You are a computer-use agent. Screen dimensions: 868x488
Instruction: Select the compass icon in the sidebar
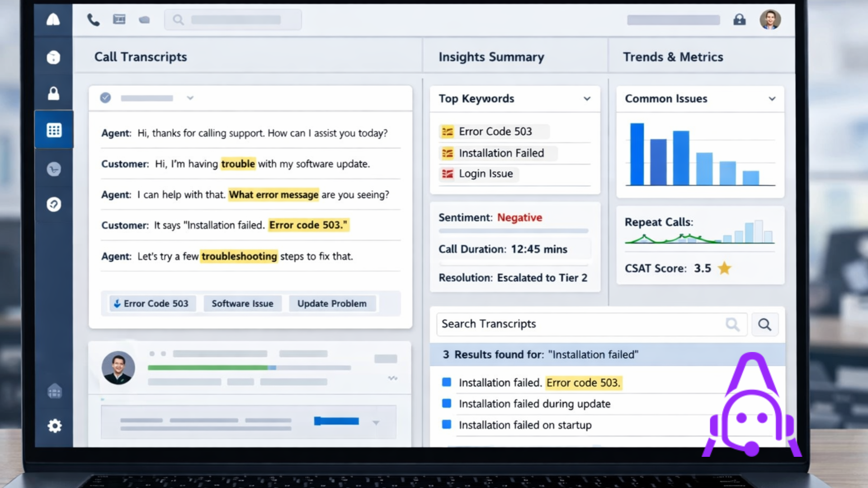point(54,205)
